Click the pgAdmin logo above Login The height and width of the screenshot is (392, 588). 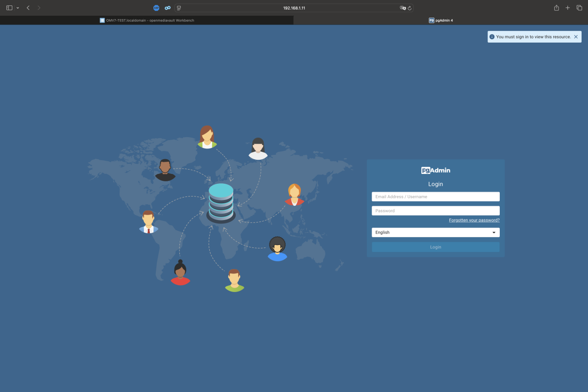(x=436, y=171)
